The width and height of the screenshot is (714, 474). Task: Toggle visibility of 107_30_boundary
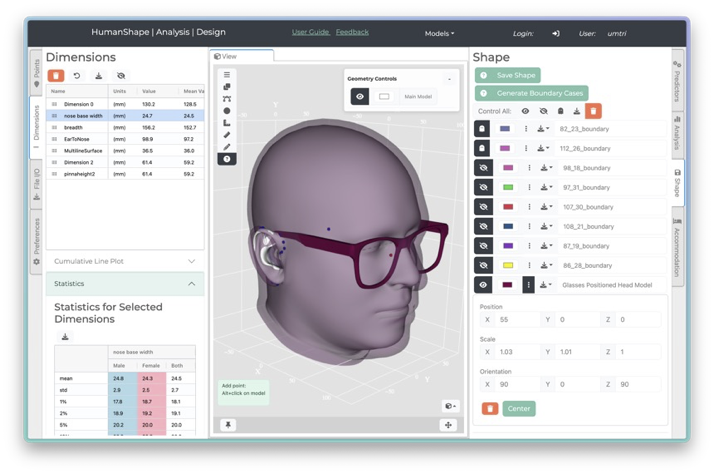483,207
